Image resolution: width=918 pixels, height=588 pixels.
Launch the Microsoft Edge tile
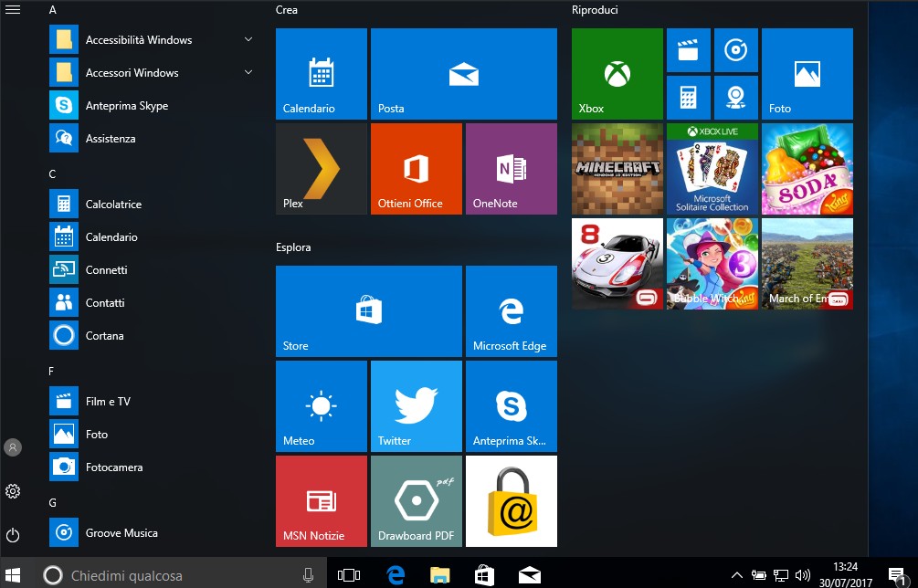pyautogui.click(x=512, y=311)
